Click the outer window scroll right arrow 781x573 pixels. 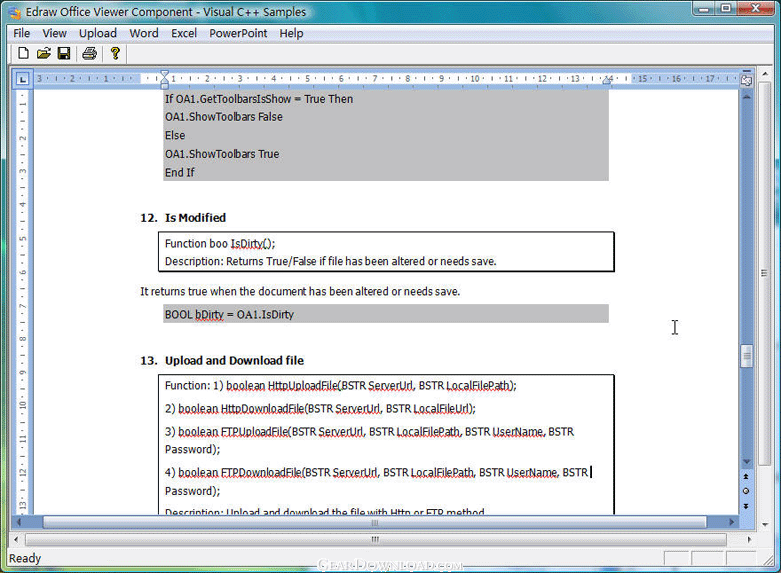click(749, 539)
